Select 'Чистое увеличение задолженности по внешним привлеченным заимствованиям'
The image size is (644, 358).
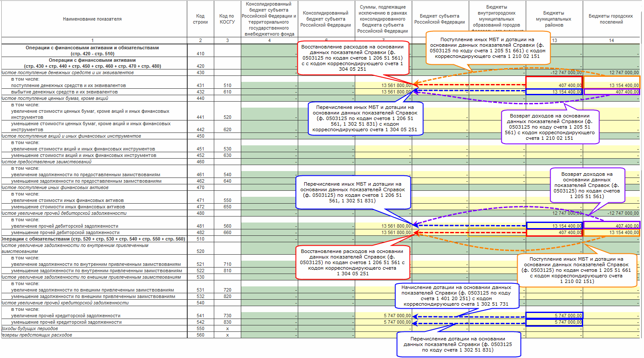(x=91, y=277)
